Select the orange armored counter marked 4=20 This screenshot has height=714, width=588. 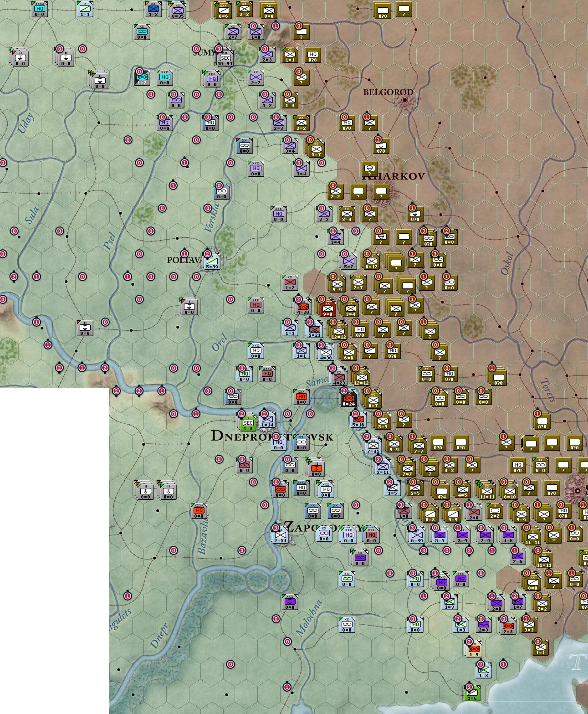tap(303, 307)
